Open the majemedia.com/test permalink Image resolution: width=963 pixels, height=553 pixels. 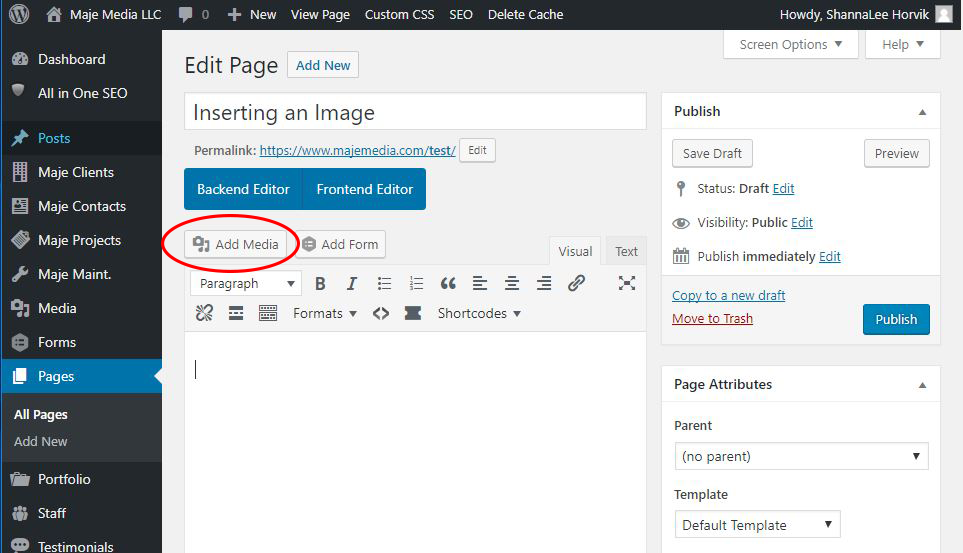click(x=357, y=151)
